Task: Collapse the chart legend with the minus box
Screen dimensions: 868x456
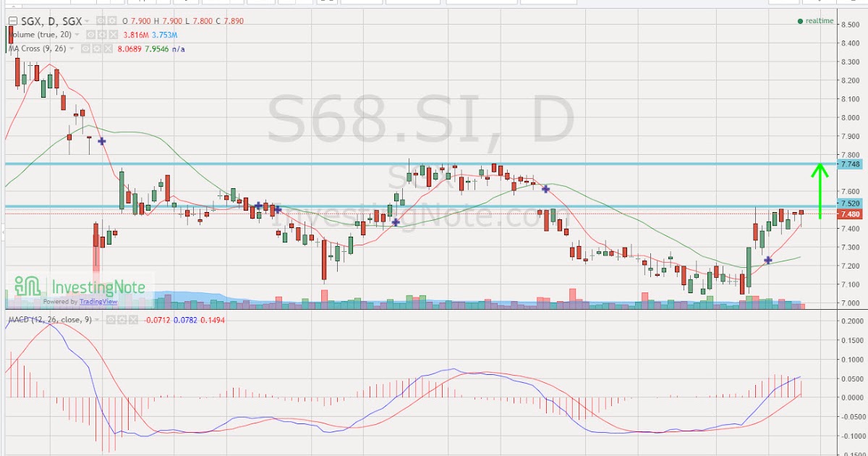Action: 13,21
